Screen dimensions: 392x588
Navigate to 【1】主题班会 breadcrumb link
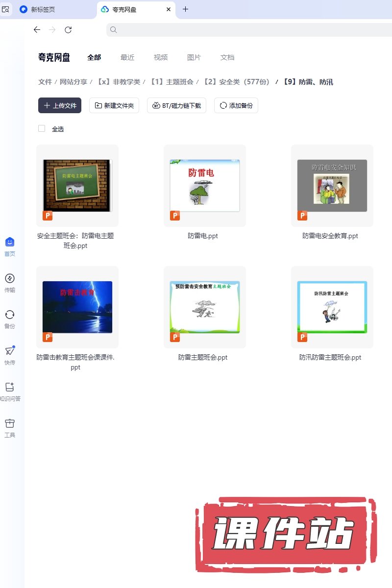point(171,82)
